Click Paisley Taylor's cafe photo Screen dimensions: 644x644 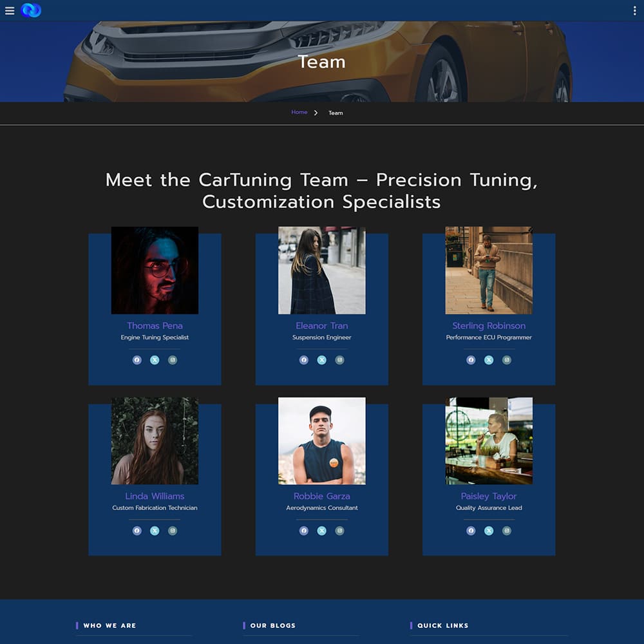[x=489, y=440]
